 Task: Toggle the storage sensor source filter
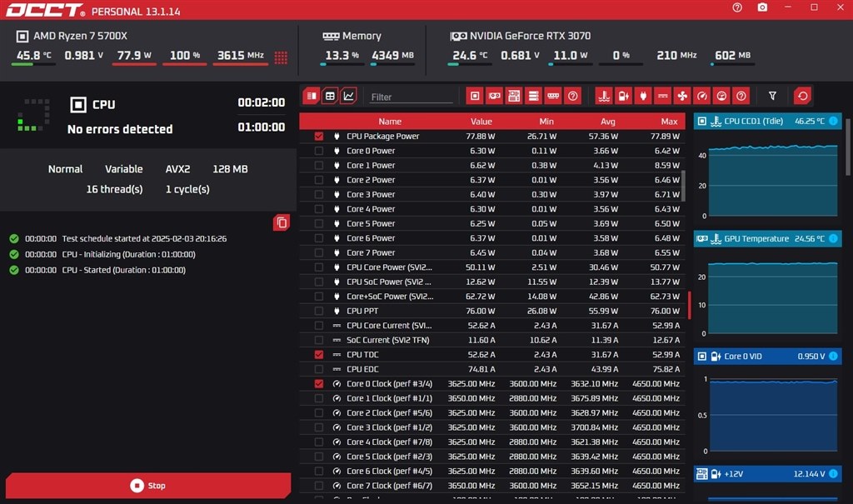click(534, 97)
